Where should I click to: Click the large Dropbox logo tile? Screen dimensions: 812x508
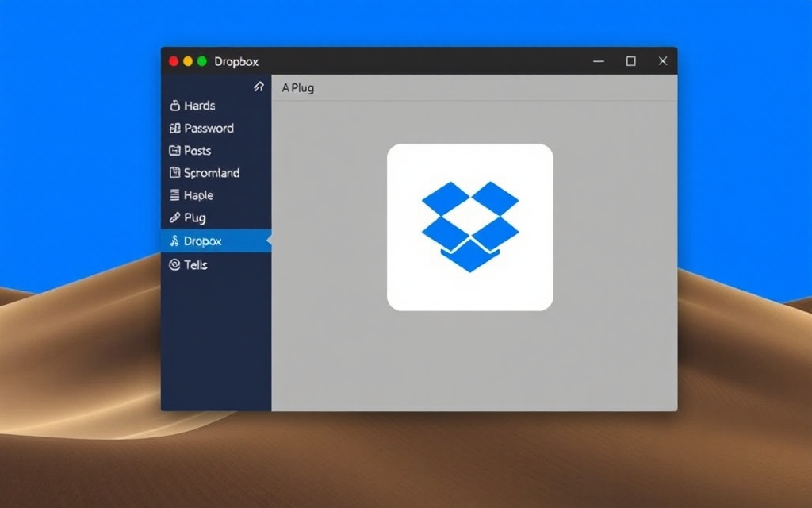click(x=470, y=227)
